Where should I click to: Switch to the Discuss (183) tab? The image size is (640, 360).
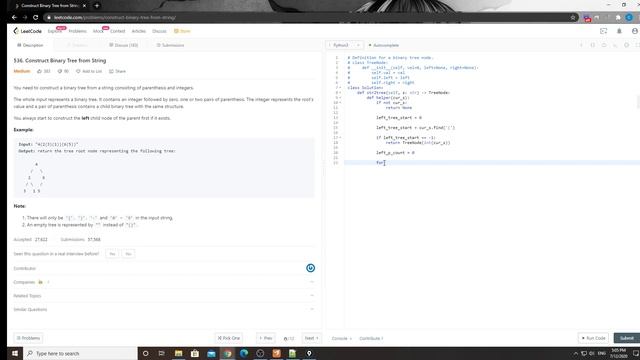(x=124, y=45)
